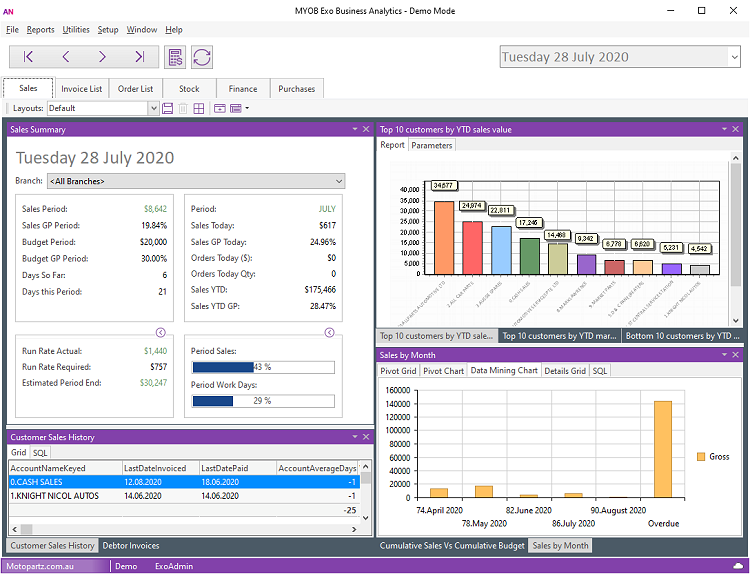The image size is (750, 574).
Task: Go to first period navigation button
Action: click(28, 57)
